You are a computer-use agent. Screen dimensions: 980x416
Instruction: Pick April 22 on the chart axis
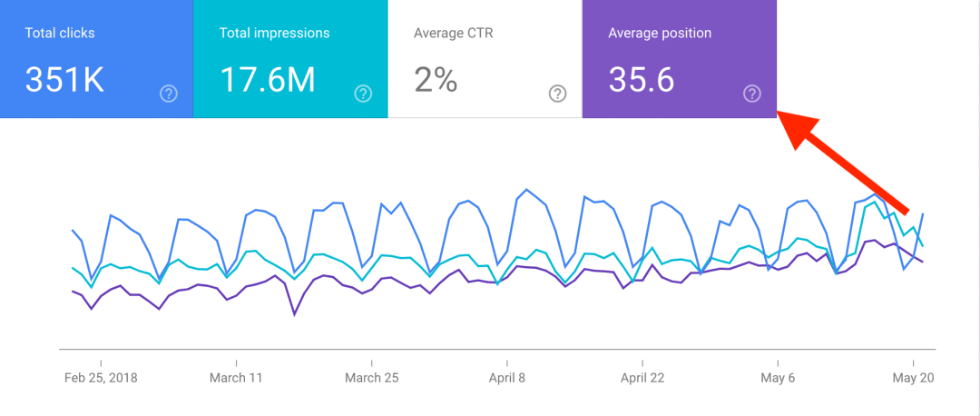pyautogui.click(x=643, y=378)
